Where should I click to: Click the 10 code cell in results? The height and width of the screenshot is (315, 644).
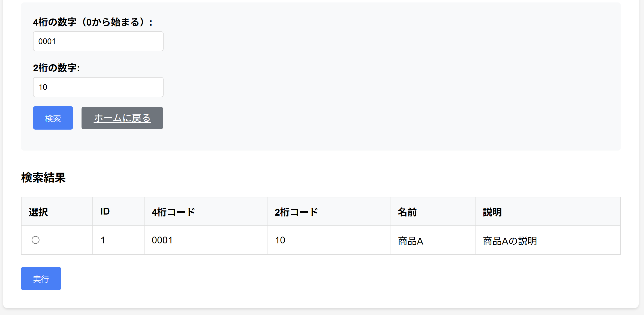pos(280,240)
